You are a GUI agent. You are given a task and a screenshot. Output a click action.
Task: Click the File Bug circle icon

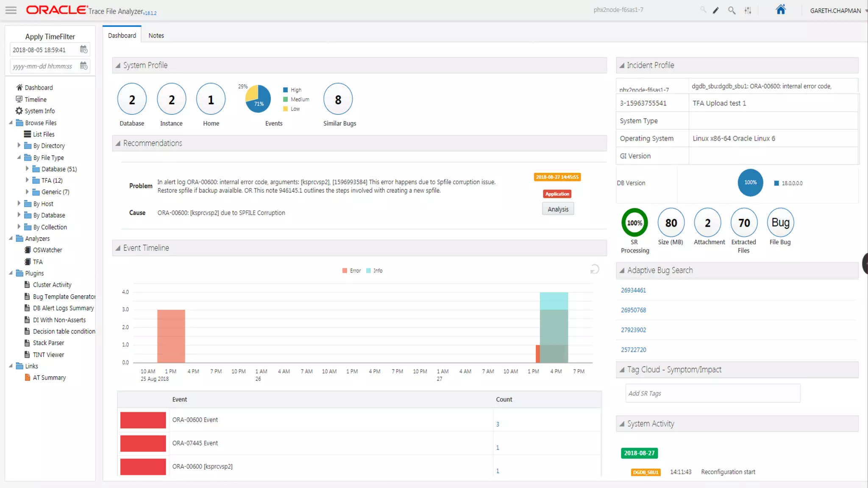(780, 223)
